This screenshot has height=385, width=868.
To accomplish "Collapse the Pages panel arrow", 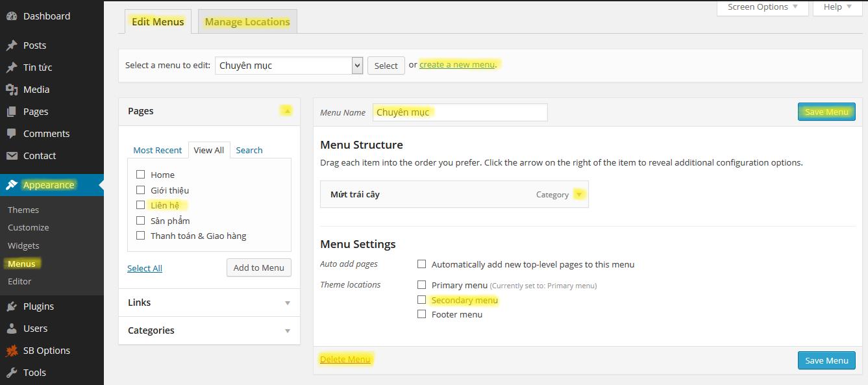I will tap(286, 111).
